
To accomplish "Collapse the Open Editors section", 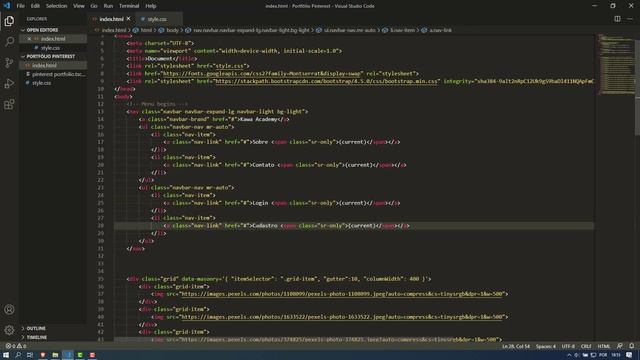I will pyautogui.click(x=42, y=30).
